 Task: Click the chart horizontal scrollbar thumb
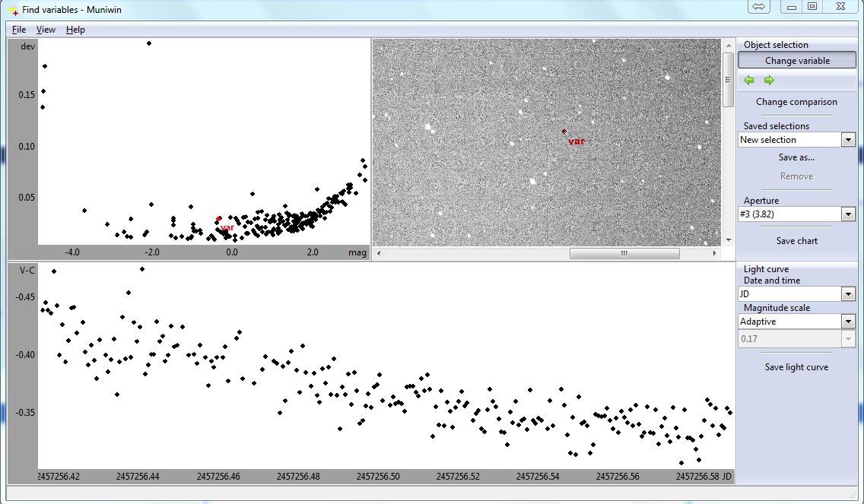(x=624, y=253)
